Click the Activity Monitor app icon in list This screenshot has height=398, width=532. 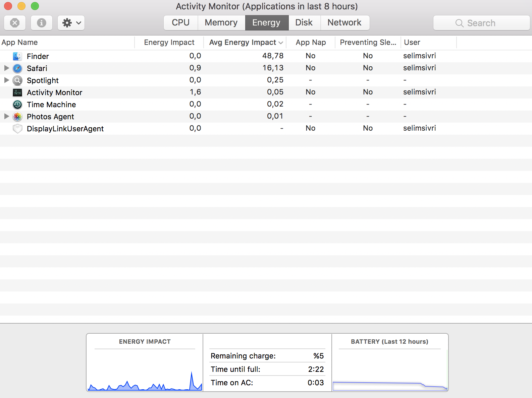point(17,92)
